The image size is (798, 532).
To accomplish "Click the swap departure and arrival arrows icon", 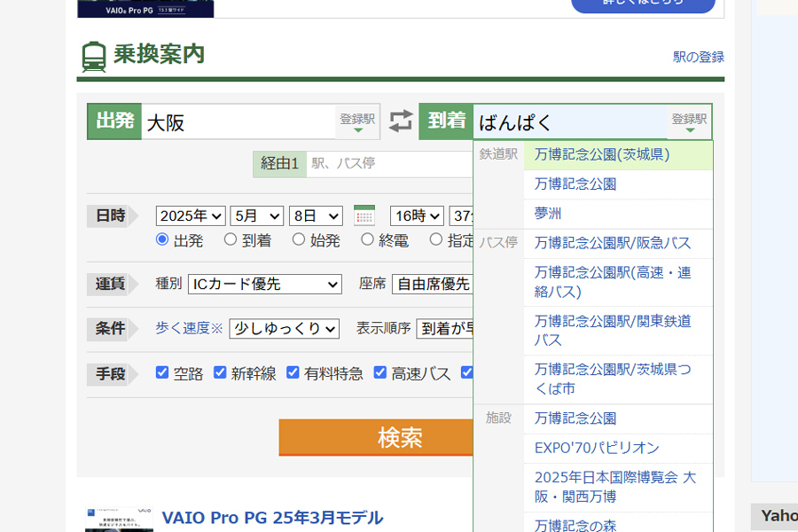I will [x=401, y=121].
